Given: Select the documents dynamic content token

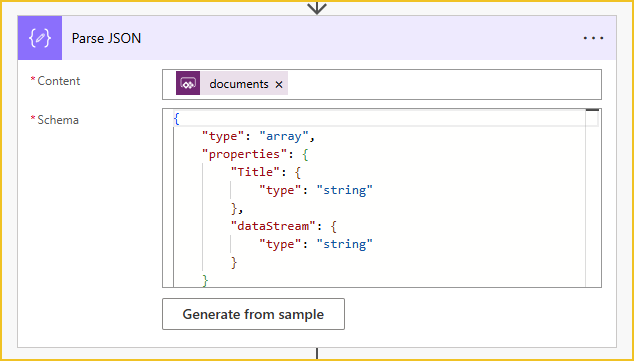Looking at the screenshot, I should click(x=232, y=83).
